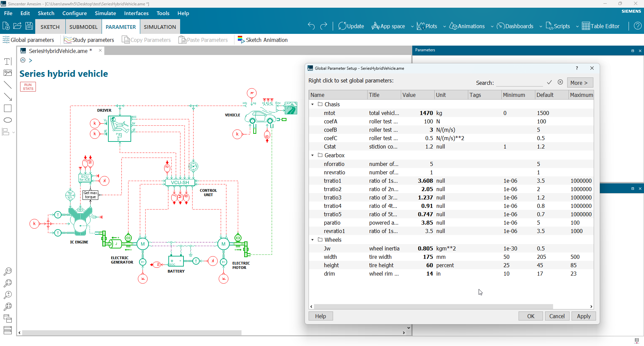Screen dimensions: 644x346
Task: Expand the align tool dropdown in sidebar
Action: [13, 132]
